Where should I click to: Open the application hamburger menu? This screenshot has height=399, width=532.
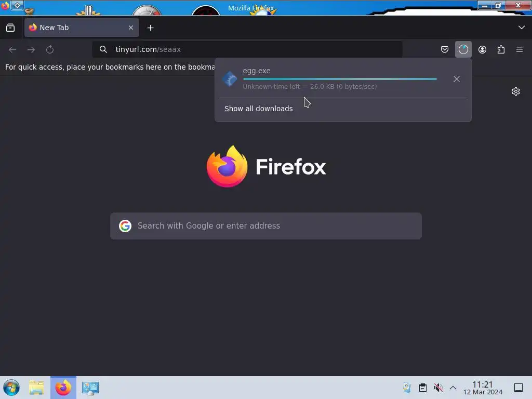520,49
